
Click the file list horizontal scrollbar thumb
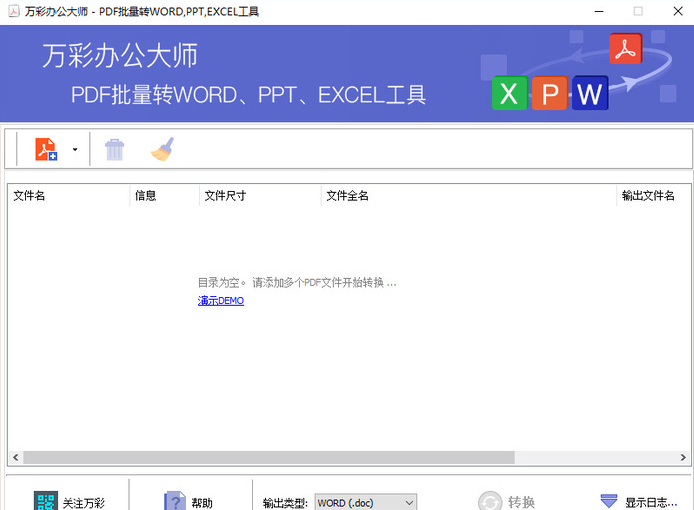268,457
